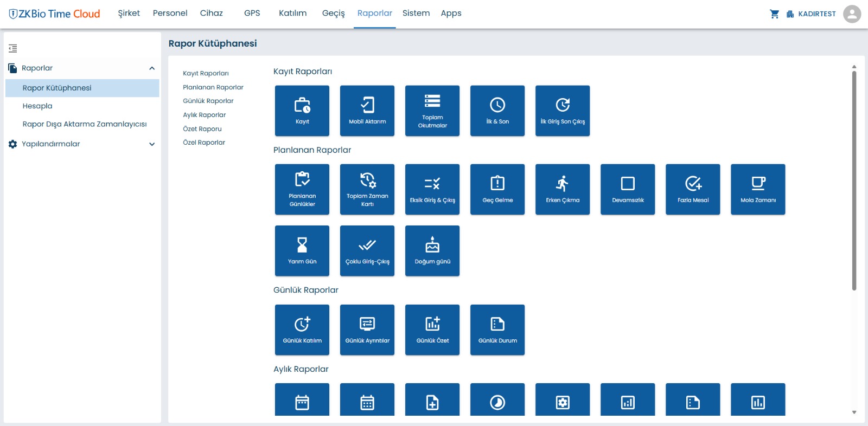Open the Kayıt report tile
Viewport: 868px width, 426px height.
[302, 111]
